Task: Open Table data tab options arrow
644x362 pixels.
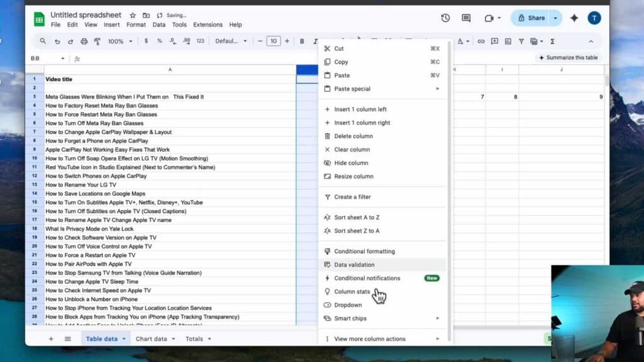Action: 124,339
